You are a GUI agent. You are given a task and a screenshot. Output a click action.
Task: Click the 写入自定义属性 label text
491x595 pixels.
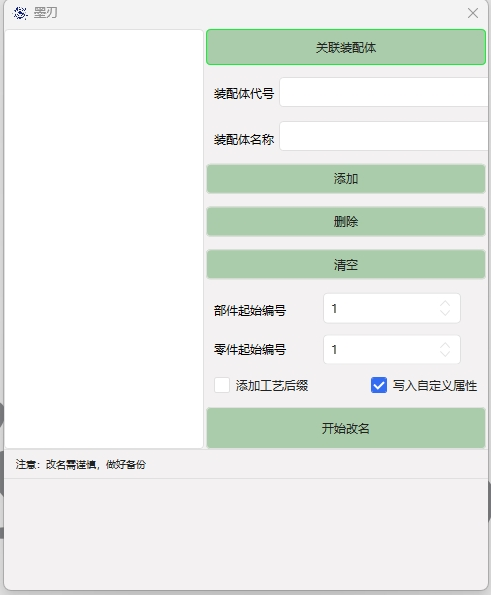[434, 386]
